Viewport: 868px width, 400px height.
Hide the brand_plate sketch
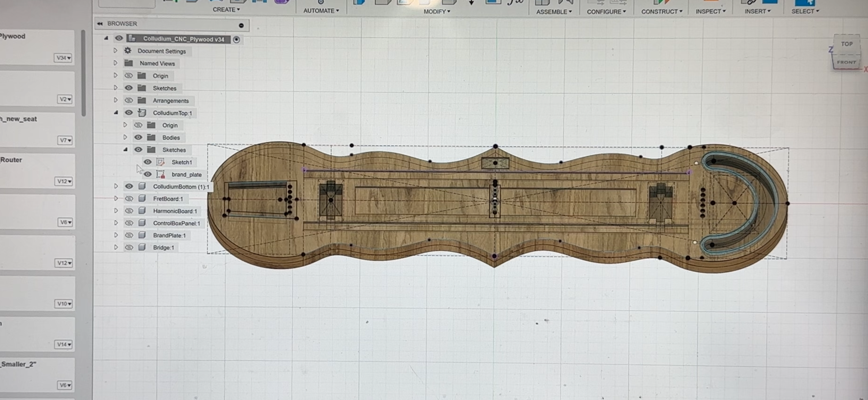[148, 174]
